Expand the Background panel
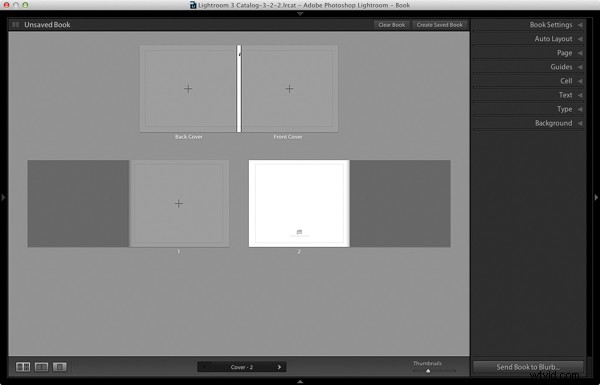The height and width of the screenshot is (385, 600). pos(528,123)
